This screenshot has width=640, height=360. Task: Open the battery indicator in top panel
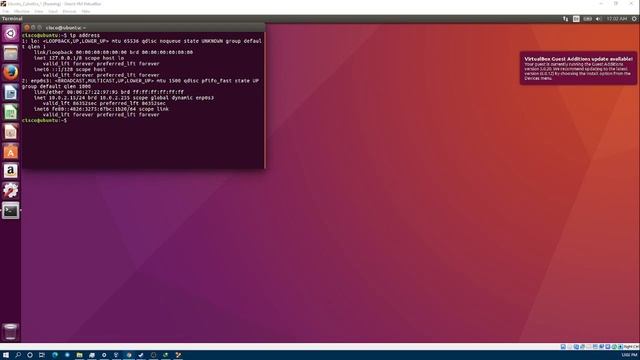pyautogui.click(x=587, y=19)
